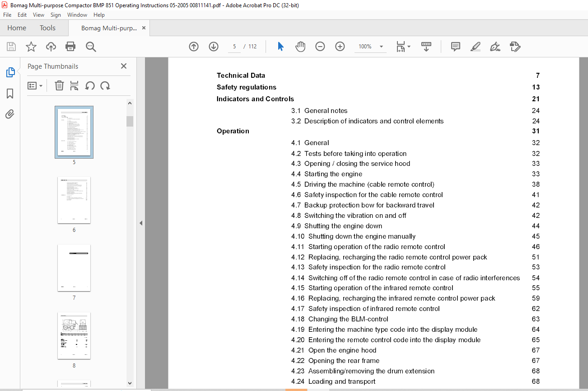Viewport: 588px width, 391px height.
Task: Click '4.21 Open the engine hood' entry
Action: click(x=334, y=350)
